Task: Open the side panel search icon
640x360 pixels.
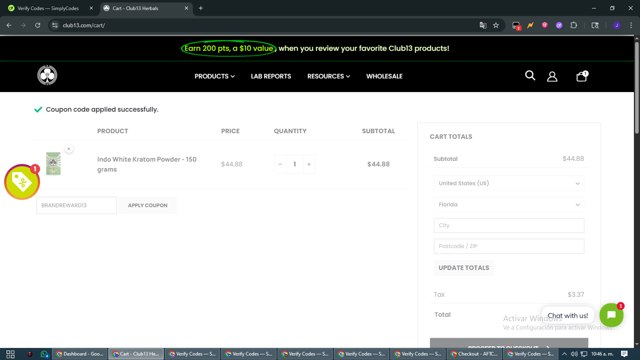Action: [595, 25]
